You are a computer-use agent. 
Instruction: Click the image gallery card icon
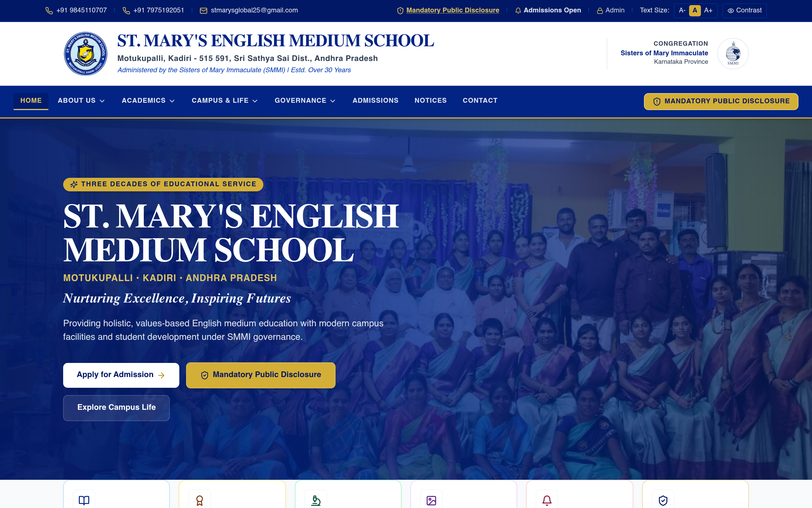[431, 500]
